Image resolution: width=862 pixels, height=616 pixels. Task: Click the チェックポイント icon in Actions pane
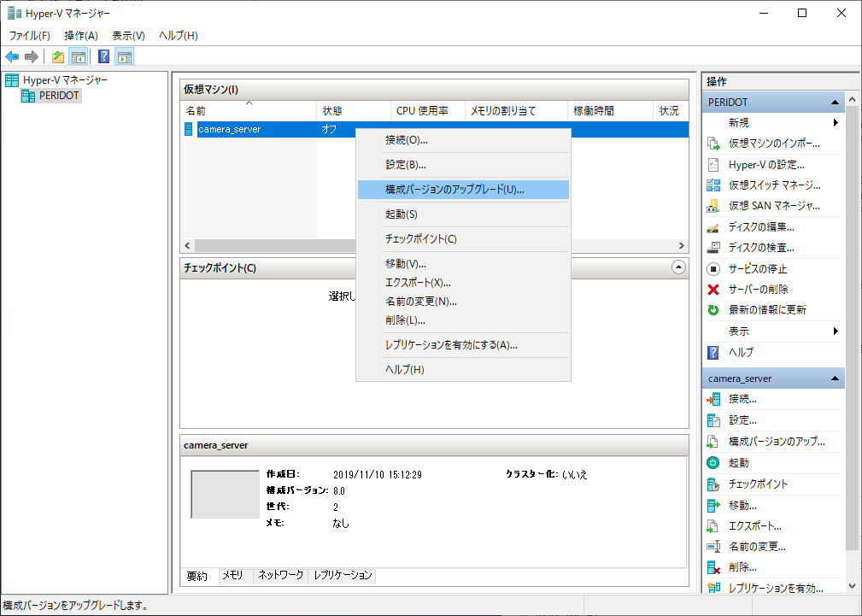coord(713,484)
